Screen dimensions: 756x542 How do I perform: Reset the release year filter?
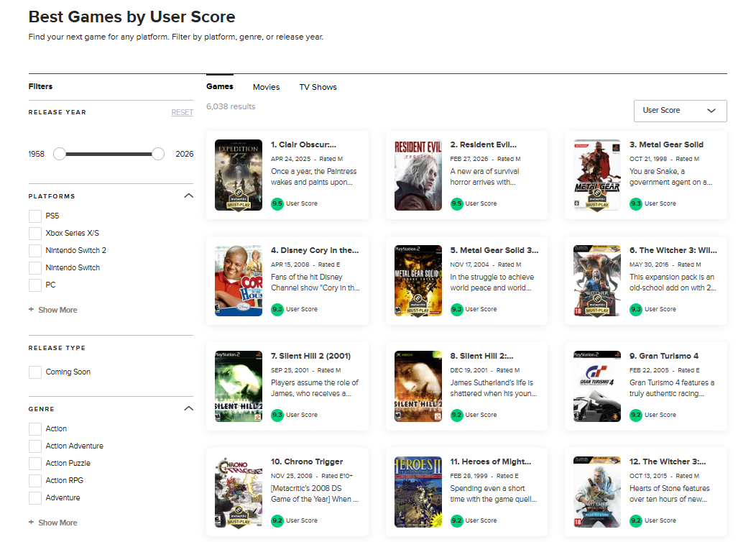pos(182,112)
